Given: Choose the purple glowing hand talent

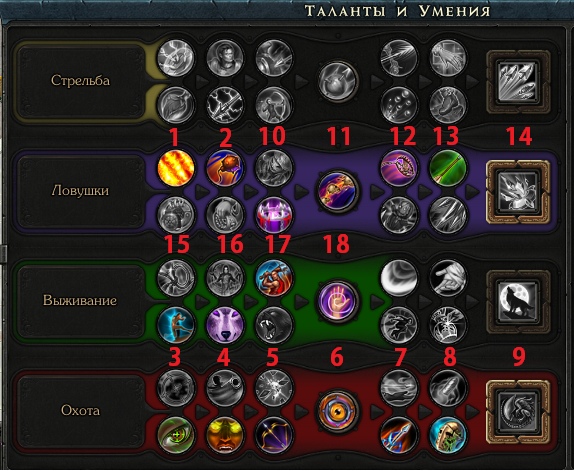Looking at the screenshot, I should (x=337, y=301).
